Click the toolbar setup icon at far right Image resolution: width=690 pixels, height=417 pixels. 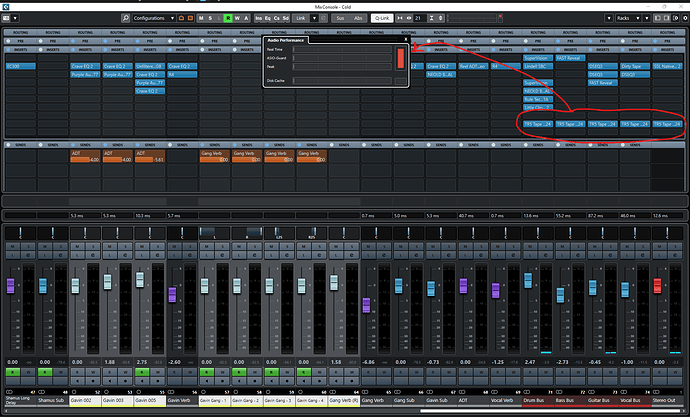tap(685, 18)
